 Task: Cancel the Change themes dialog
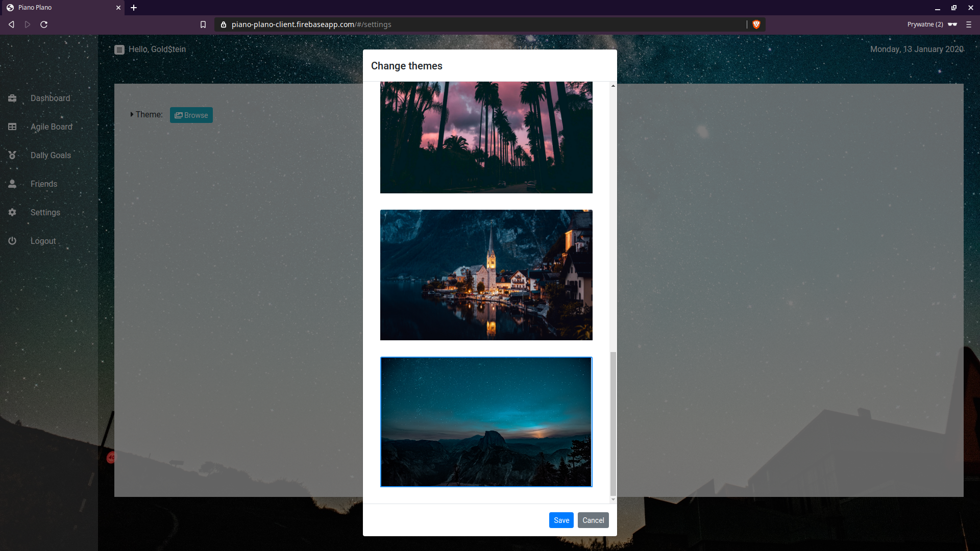point(593,520)
